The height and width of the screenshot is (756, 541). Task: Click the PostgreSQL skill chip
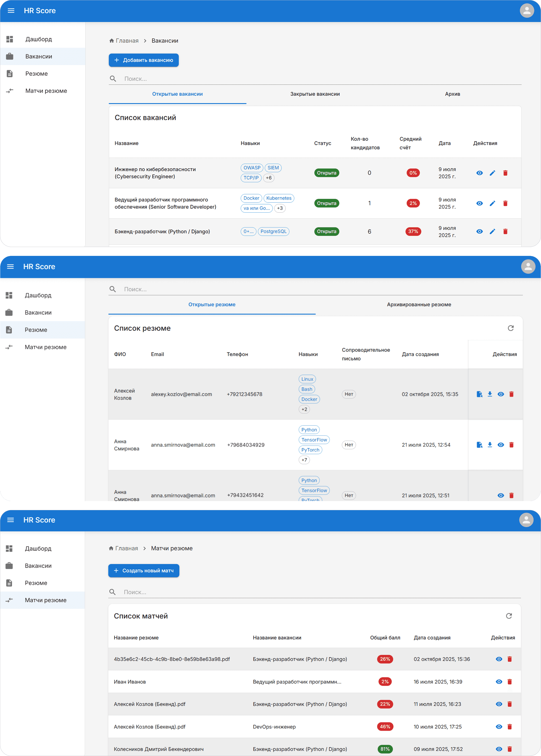point(273,231)
